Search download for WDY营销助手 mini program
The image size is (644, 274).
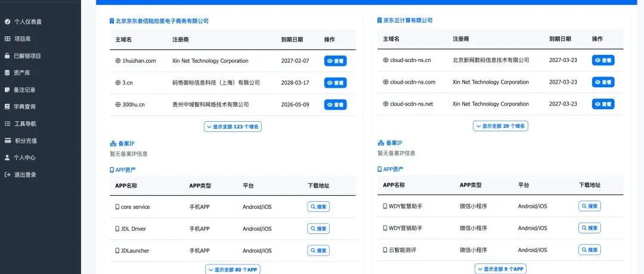click(590, 228)
